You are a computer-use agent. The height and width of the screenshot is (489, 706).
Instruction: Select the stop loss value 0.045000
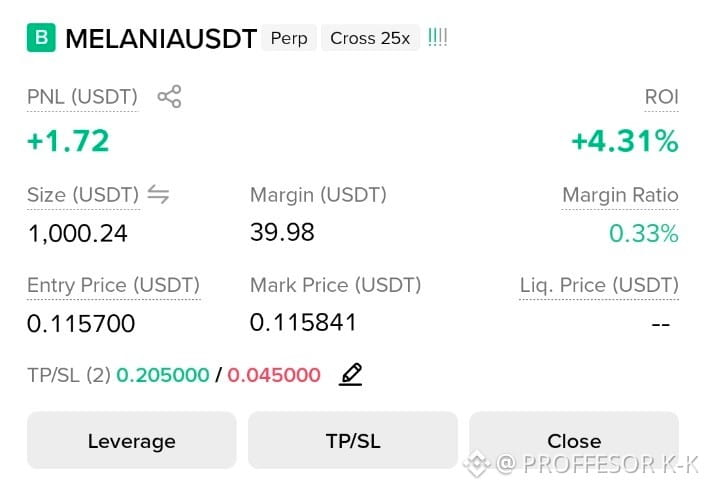click(x=274, y=375)
